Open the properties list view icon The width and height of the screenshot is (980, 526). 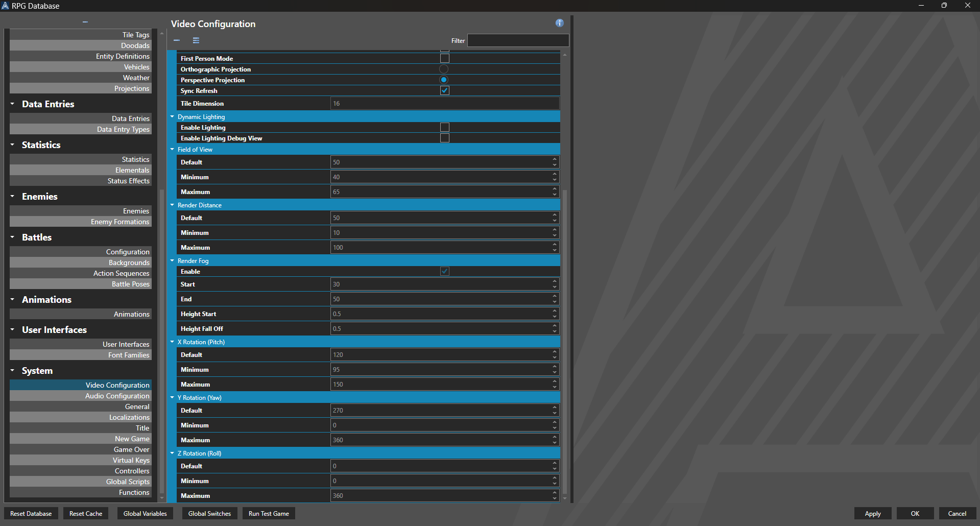(196, 40)
